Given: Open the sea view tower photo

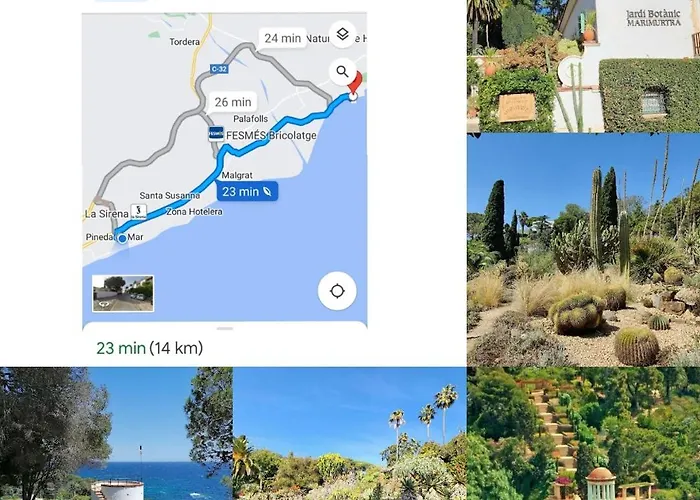Looking at the screenshot, I should [116, 433].
